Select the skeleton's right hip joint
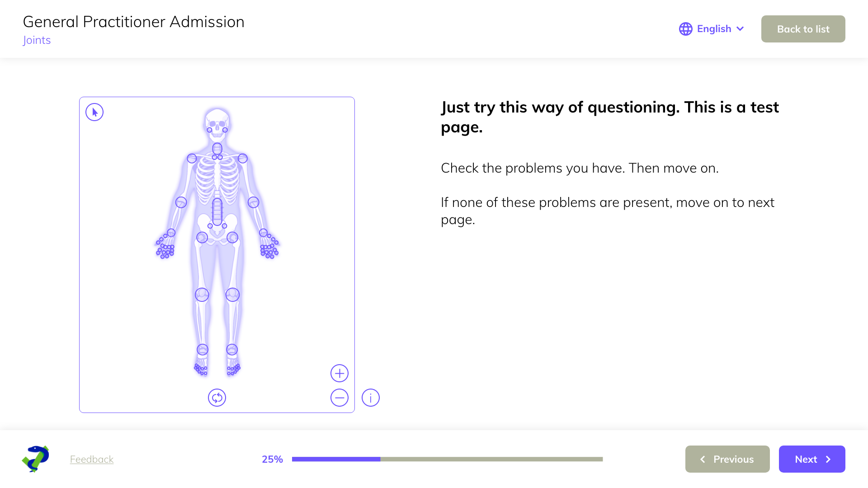This screenshot has width=868, height=488. pos(202,237)
